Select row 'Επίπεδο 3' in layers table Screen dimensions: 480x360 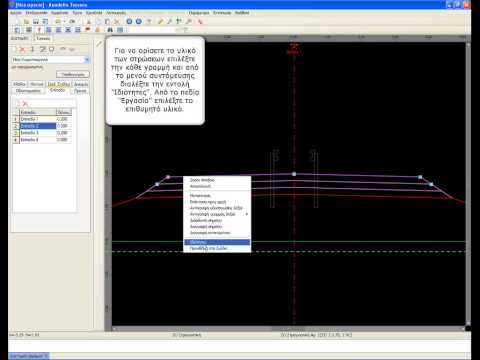(38, 133)
